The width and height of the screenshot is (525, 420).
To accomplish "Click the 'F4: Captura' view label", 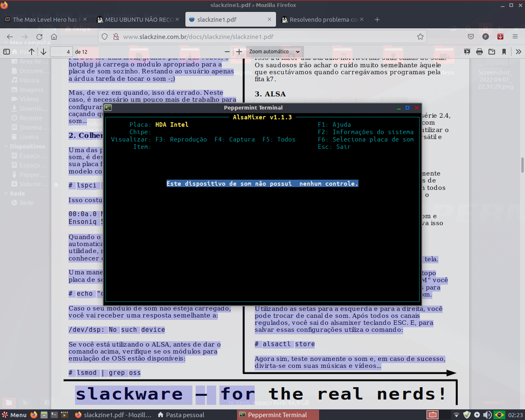I will (235, 139).
